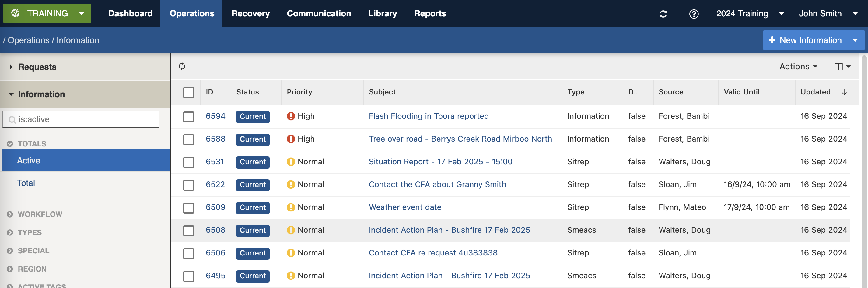Click the red High priority icon for 6594

coord(290,116)
